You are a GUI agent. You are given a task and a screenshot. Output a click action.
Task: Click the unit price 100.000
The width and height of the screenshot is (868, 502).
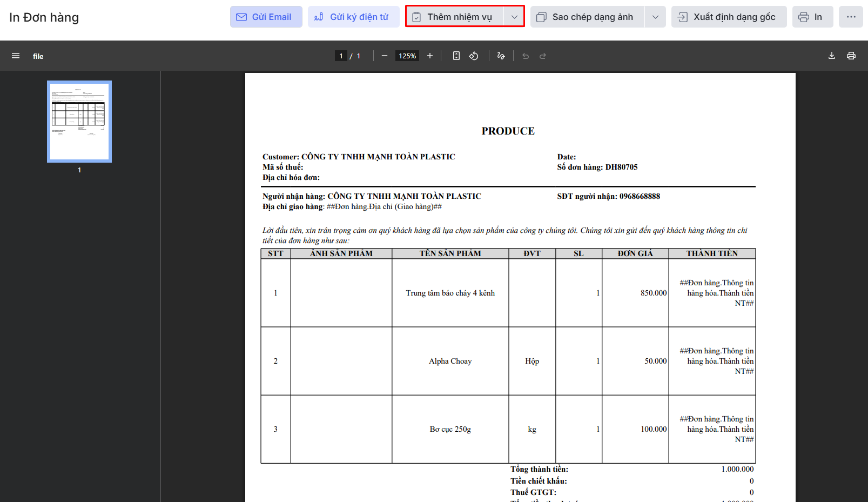[654, 429]
